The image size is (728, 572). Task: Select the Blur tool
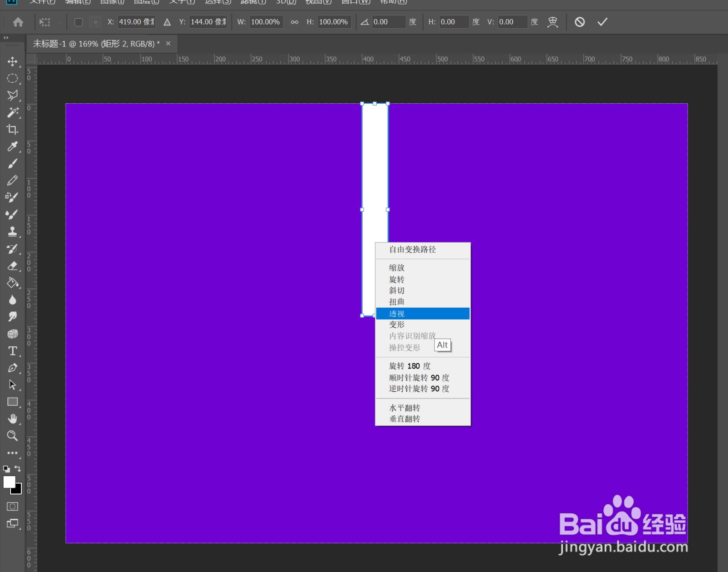point(12,299)
